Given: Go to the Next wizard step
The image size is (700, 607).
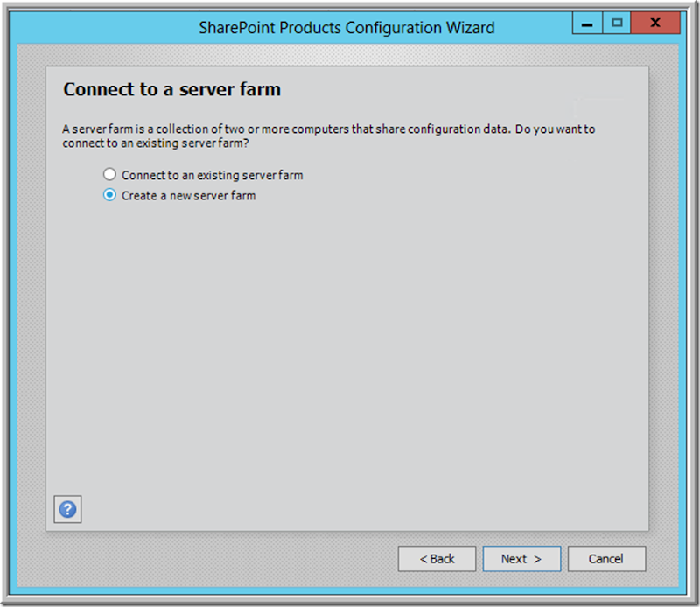Looking at the screenshot, I should [521, 558].
